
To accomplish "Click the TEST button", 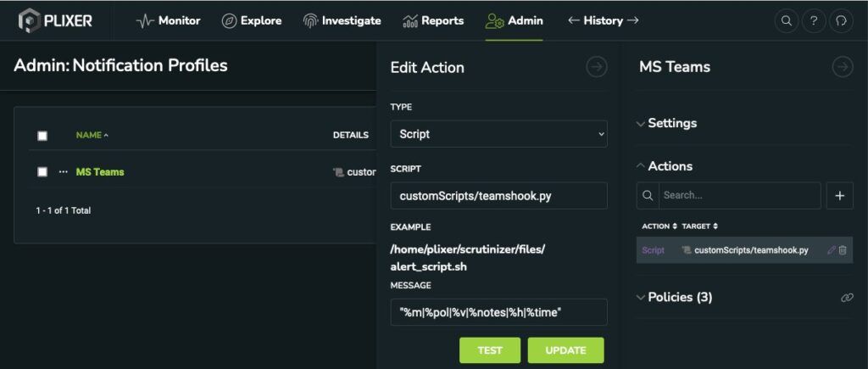I will [x=490, y=350].
